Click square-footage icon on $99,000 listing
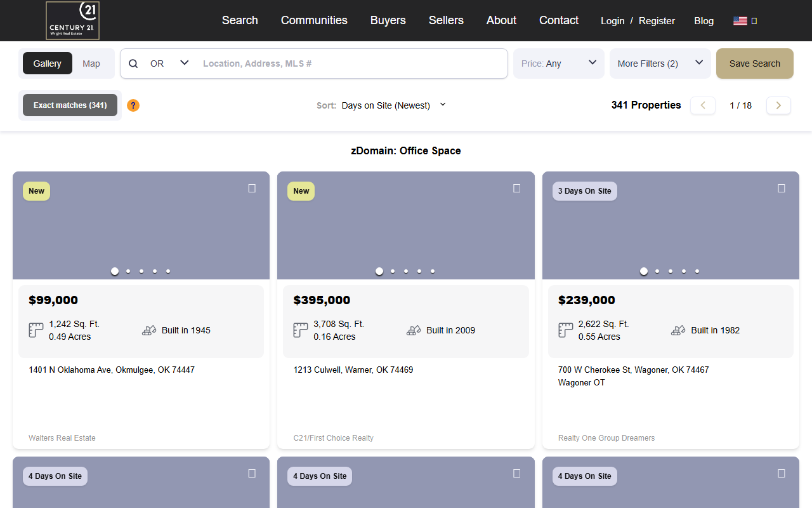Viewport: 812px width, 508px height. point(36,330)
